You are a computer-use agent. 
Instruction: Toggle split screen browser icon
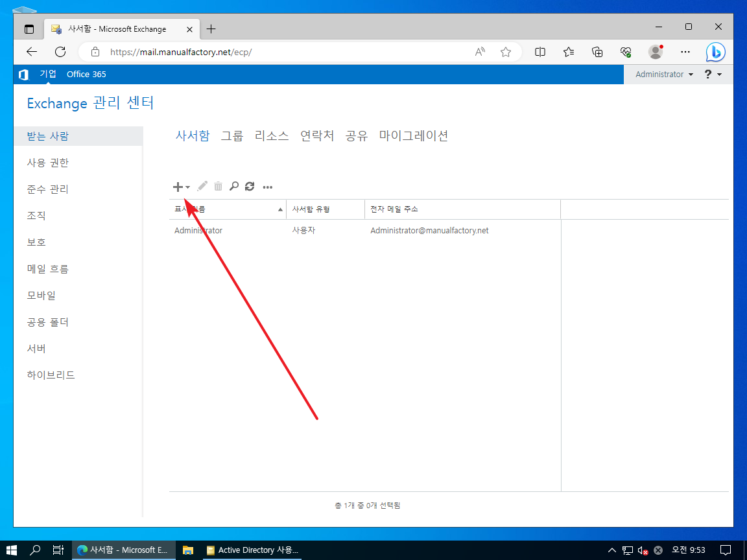(540, 52)
